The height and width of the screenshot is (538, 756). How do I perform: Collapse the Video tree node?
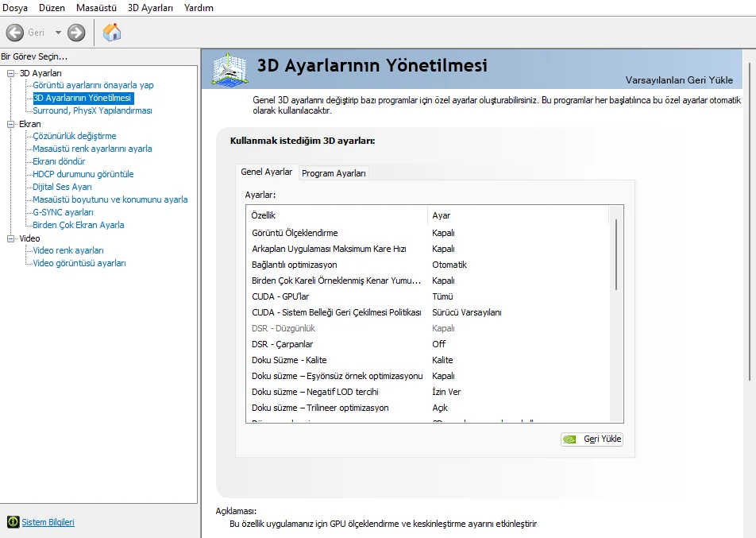point(10,238)
